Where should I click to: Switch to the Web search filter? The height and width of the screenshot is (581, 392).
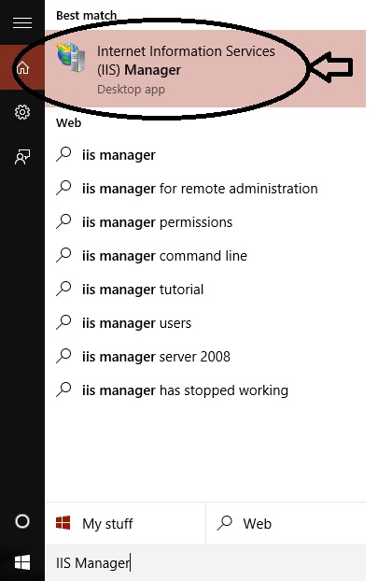point(286,523)
